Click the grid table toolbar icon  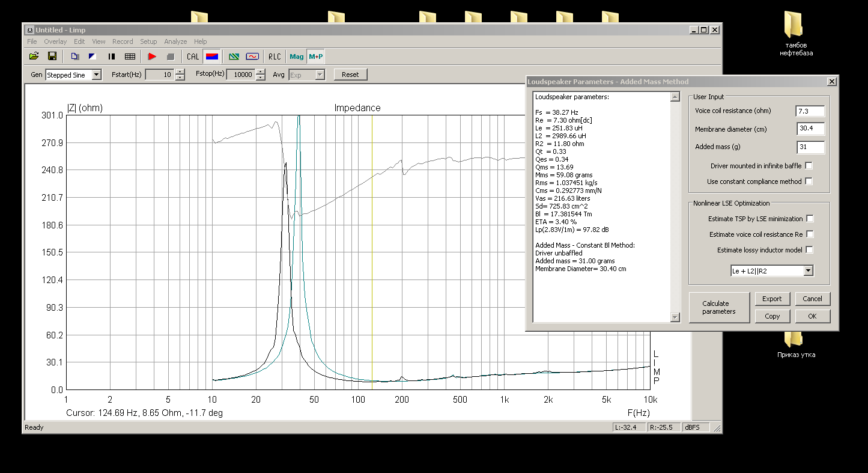click(x=130, y=56)
